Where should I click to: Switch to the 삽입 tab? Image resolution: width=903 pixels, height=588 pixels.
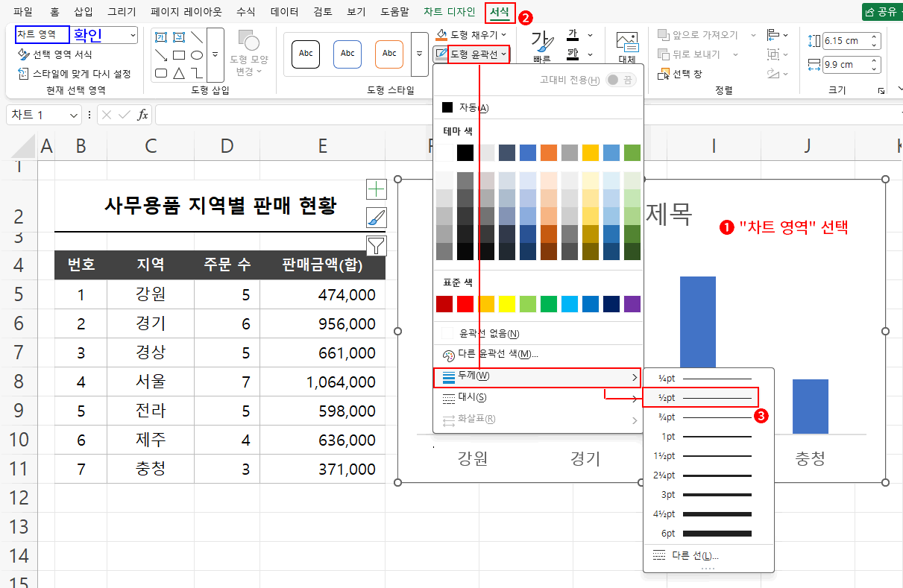[84, 12]
